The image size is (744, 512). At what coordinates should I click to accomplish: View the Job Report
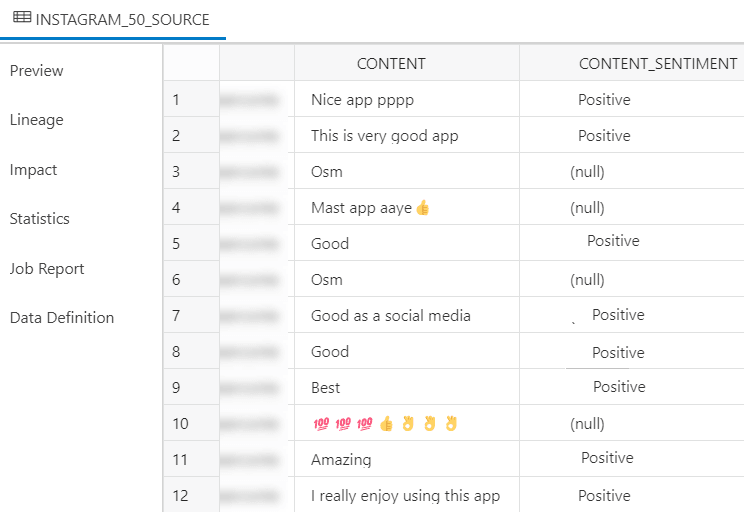coord(46,269)
